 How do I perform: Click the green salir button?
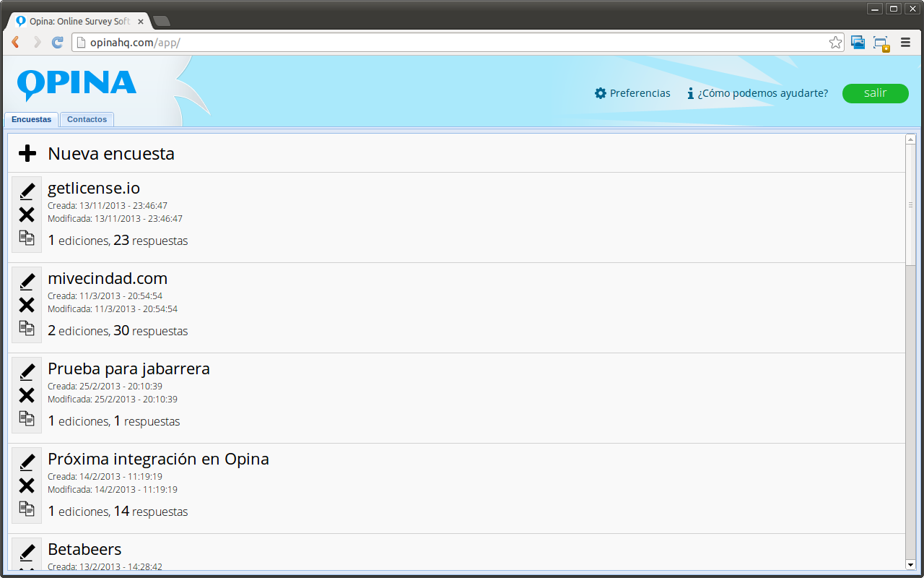pos(875,93)
